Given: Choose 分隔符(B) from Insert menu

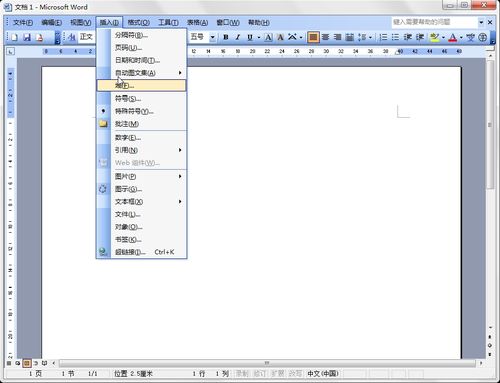Looking at the screenshot, I should [142, 35].
